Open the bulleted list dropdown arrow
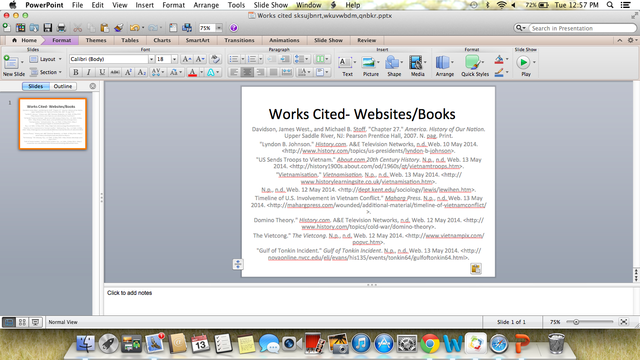640x360 pixels. point(242,59)
